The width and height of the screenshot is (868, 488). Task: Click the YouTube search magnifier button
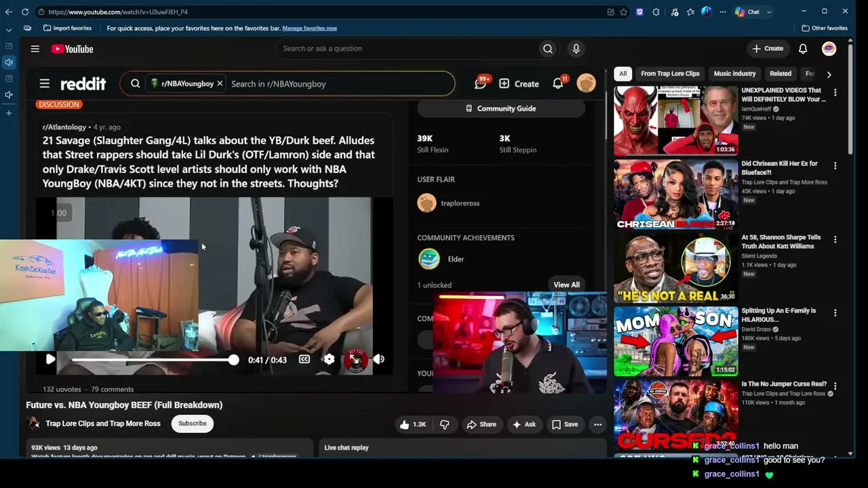pos(548,49)
